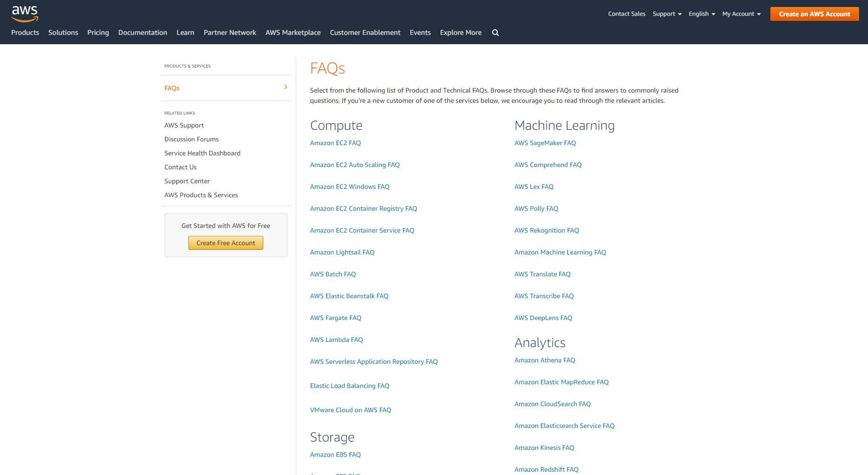This screenshot has height=475, width=868.
Task: Visit the Service Health Dashboard
Action: 202,153
